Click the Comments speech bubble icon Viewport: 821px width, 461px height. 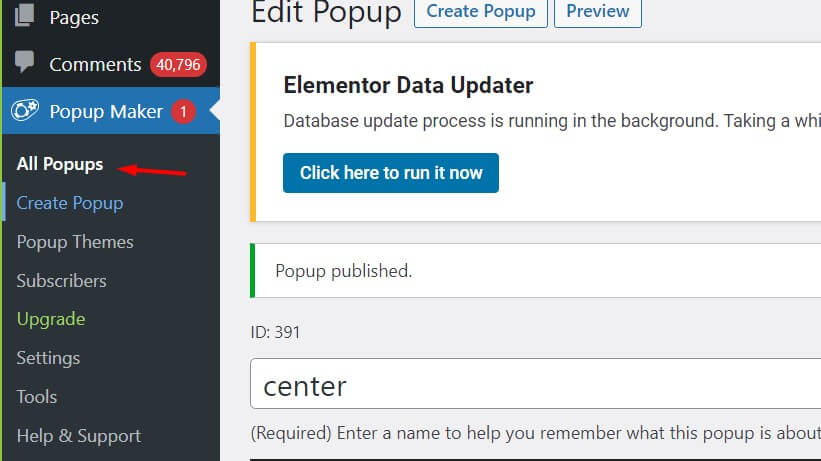pyautogui.click(x=24, y=62)
